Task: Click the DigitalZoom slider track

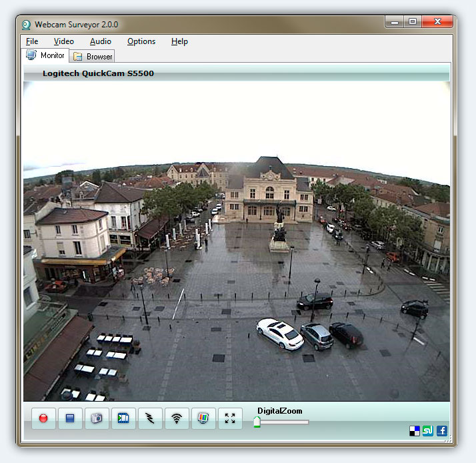Action: (283, 422)
